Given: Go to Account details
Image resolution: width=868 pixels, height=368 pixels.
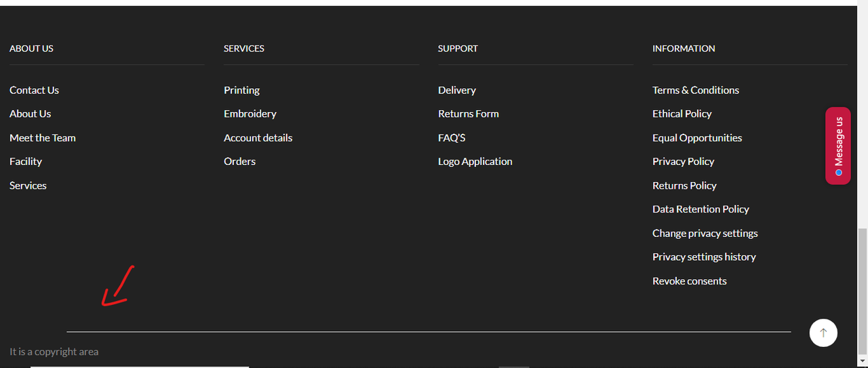Looking at the screenshot, I should pyautogui.click(x=258, y=138).
